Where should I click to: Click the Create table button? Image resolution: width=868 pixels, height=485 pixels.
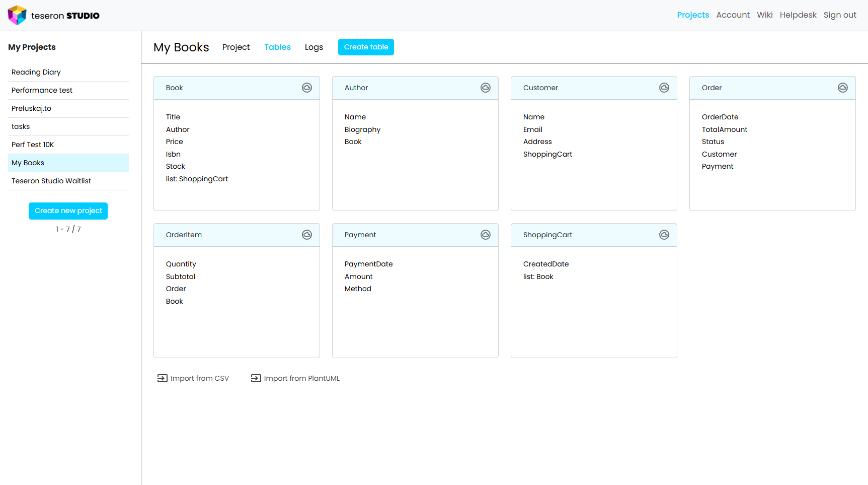pyautogui.click(x=366, y=47)
